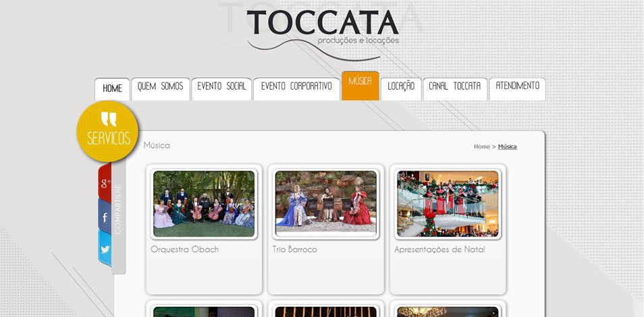View the Orquestra Obach group photo
Image resolution: width=644 pixels, height=317 pixels.
pyautogui.click(x=204, y=204)
